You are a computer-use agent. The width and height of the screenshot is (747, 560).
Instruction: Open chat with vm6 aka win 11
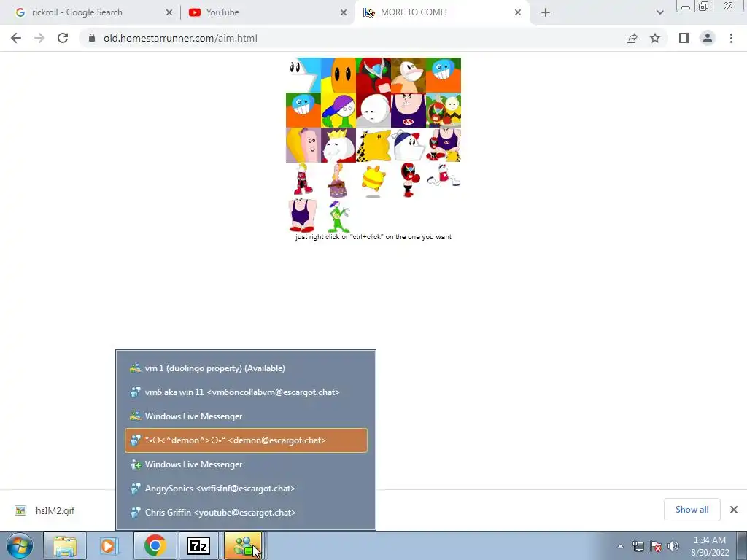(246, 392)
